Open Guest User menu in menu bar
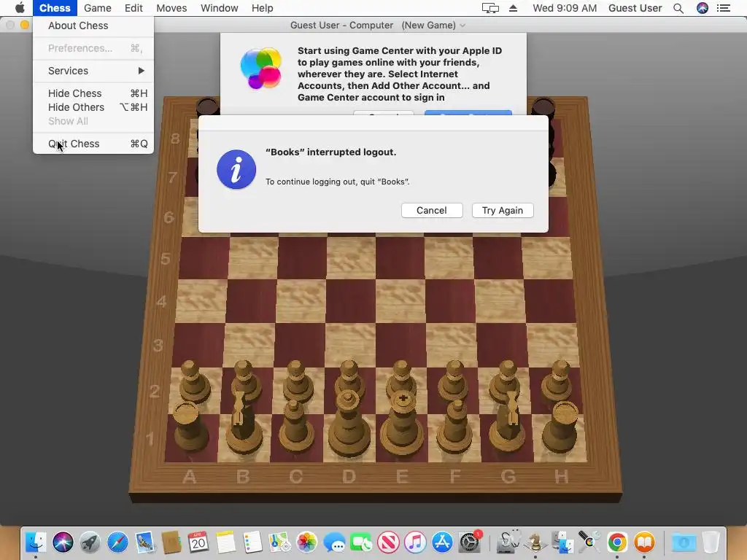Image resolution: width=747 pixels, height=560 pixels. point(635,8)
